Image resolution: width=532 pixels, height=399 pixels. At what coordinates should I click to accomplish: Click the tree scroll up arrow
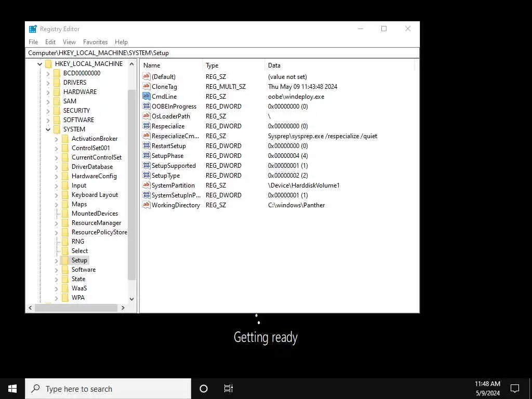point(131,64)
